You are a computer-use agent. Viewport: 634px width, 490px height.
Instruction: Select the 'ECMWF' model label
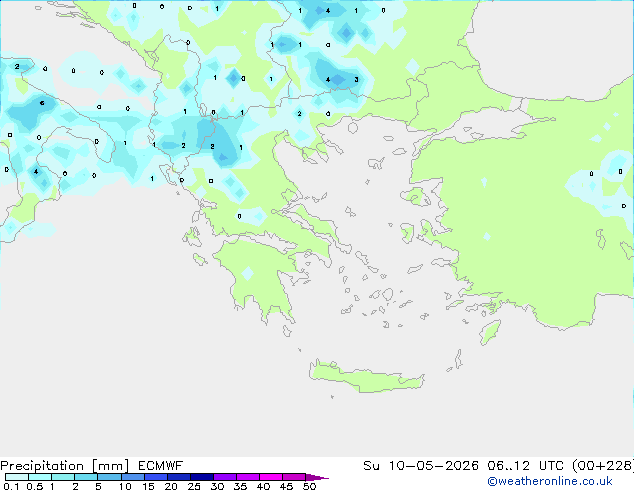(161, 466)
